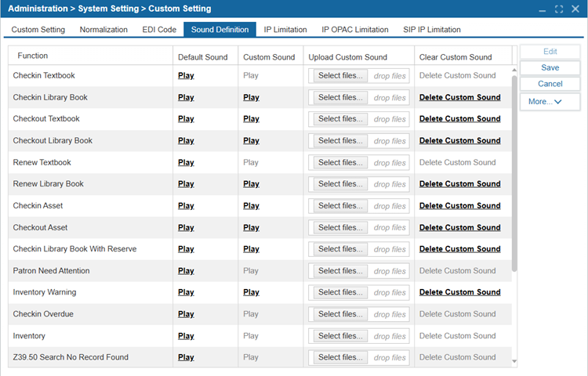Expand the More... dropdown menu
This screenshot has height=376, width=588.
click(x=550, y=102)
